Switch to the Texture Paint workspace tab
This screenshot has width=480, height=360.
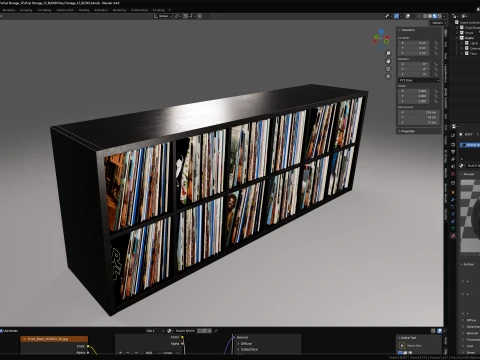pyautogui.click(x=65, y=10)
